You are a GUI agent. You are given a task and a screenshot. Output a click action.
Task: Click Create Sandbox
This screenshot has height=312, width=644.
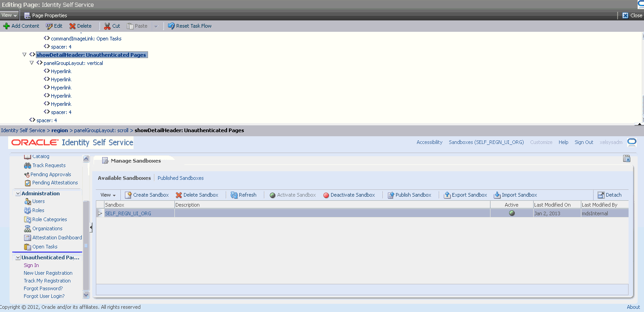coord(147,195)
